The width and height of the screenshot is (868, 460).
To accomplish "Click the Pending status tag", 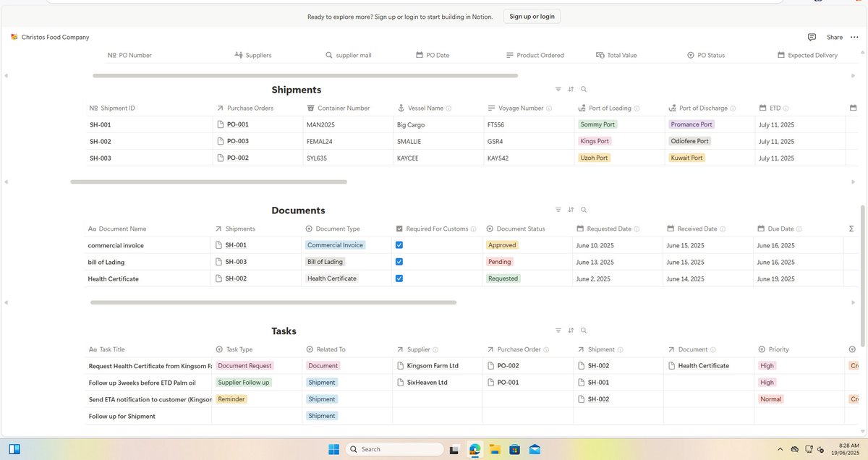I will tap(499, 262).
